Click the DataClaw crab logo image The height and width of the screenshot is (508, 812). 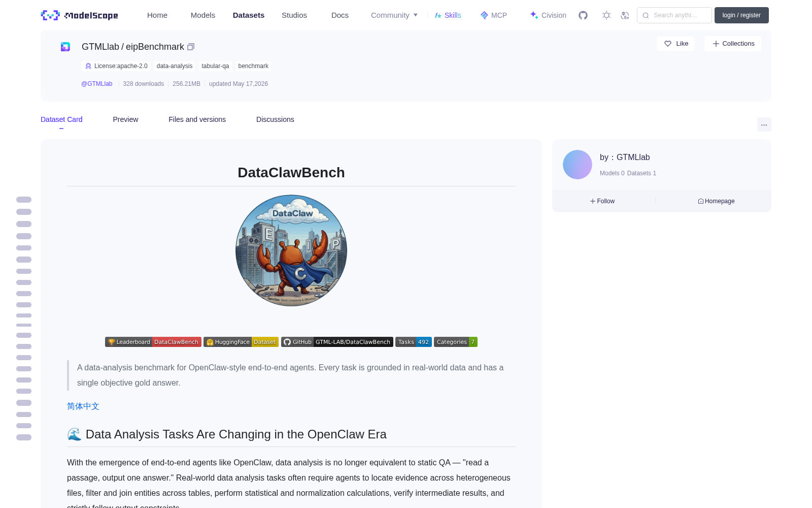click(x=291, y=250)
